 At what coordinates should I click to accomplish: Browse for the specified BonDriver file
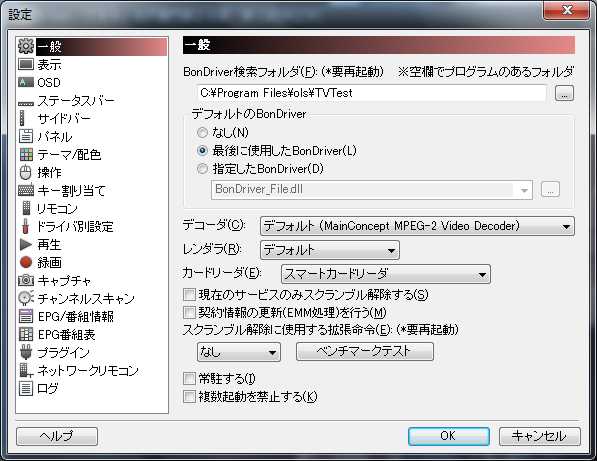coord(550,190)
